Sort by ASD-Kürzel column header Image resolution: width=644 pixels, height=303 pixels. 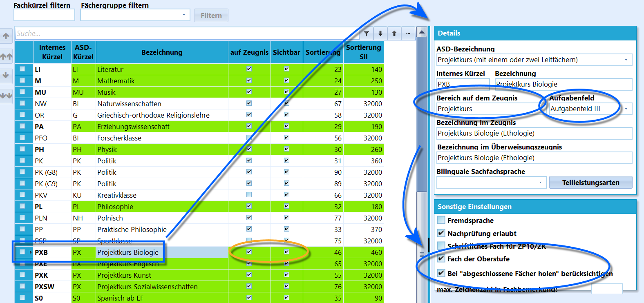click(x=83, y=52)
